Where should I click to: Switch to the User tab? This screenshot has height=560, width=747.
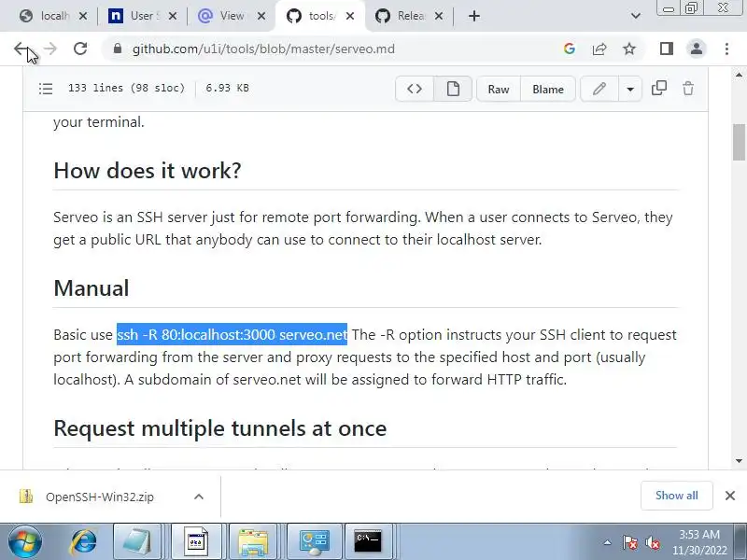point(135,16)
